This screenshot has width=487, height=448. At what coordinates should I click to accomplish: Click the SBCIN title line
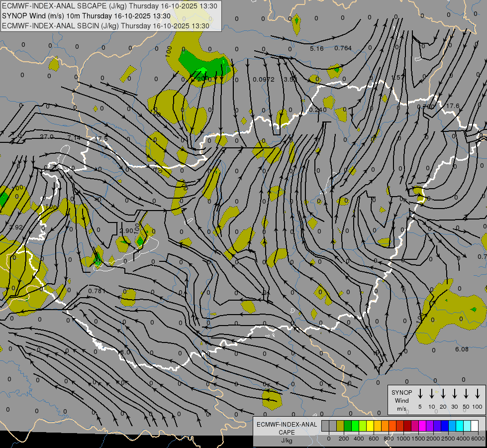tap(105, 26)
